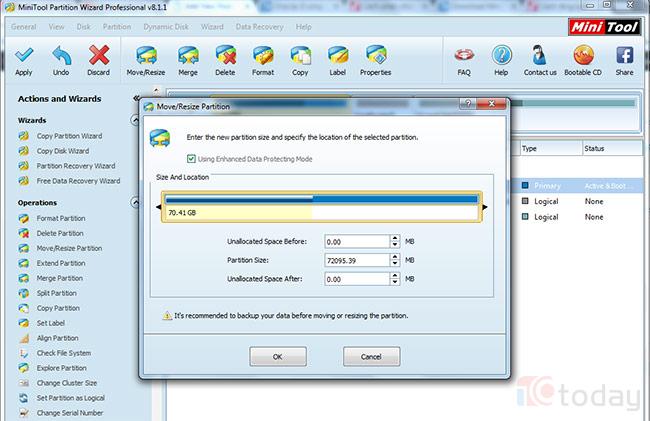Viewport: 650px width, 421px height.
Task: Open Explore Partition operation
Action: coord(61,368)
